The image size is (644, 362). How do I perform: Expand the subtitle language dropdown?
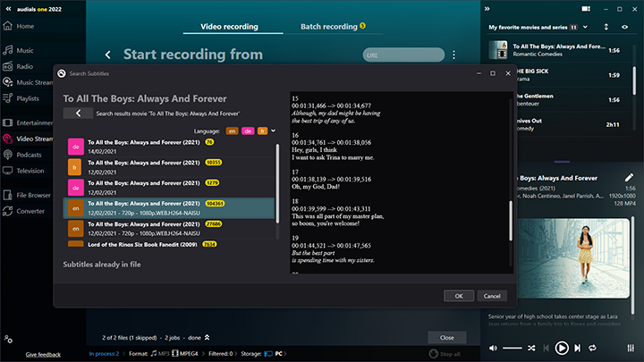(273, 130)
